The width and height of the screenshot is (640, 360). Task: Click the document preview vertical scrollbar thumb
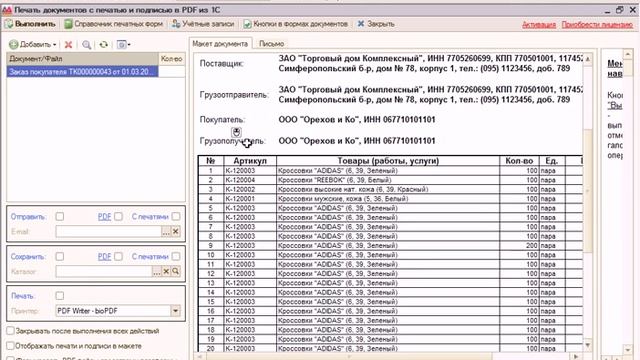(x=588, y=191)
